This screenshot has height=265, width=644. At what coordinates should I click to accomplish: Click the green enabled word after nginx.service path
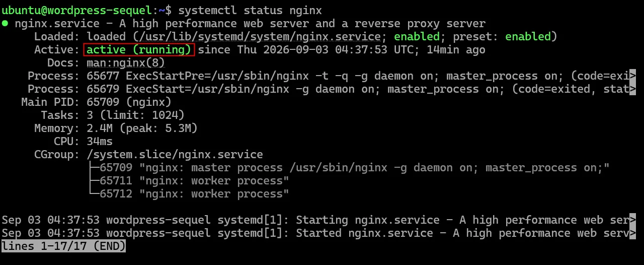417,37
